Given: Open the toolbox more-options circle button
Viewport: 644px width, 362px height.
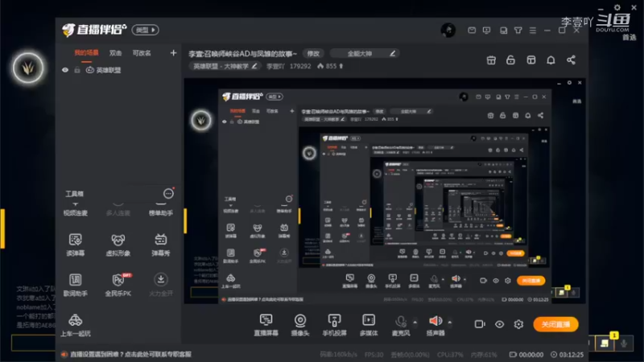Looking at the screenshot, I should [168, 194].
